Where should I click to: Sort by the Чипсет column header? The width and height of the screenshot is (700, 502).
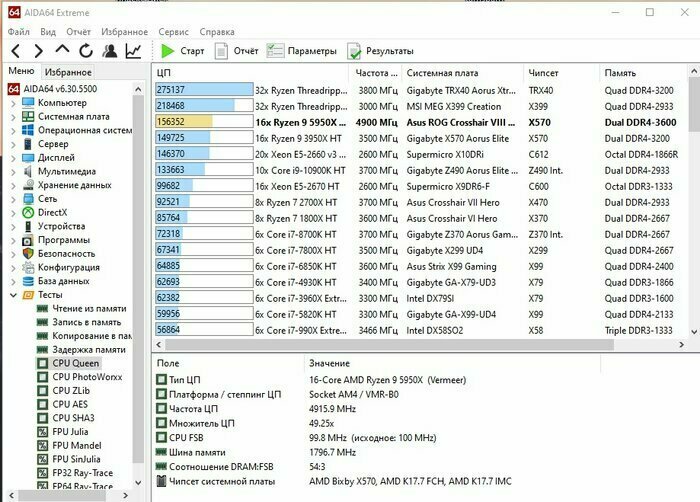pyautogui.click(x=561, y=73)
